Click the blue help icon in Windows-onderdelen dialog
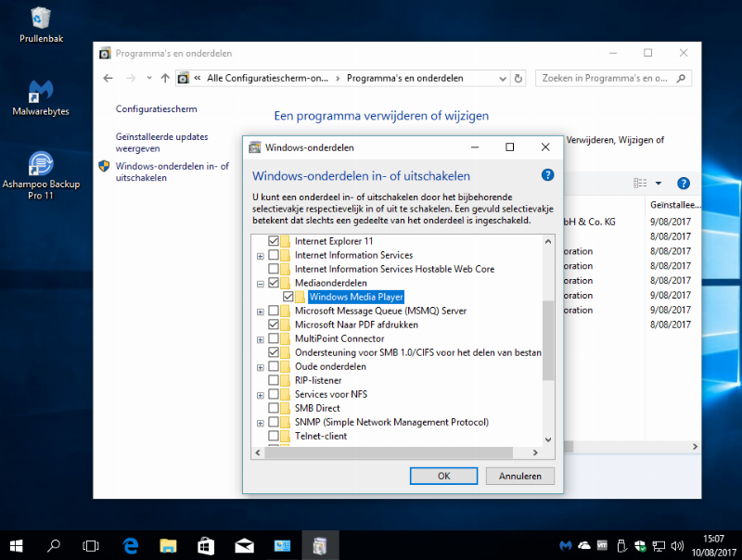The height and width of the screenshot is (560, 742). click(x=547, y=175)
